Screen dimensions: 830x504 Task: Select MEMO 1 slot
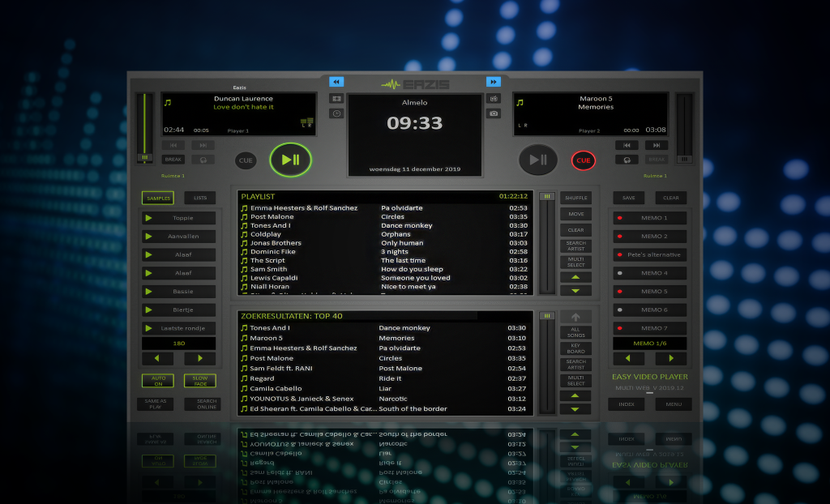pyautogui.click(x=650, y=218)
